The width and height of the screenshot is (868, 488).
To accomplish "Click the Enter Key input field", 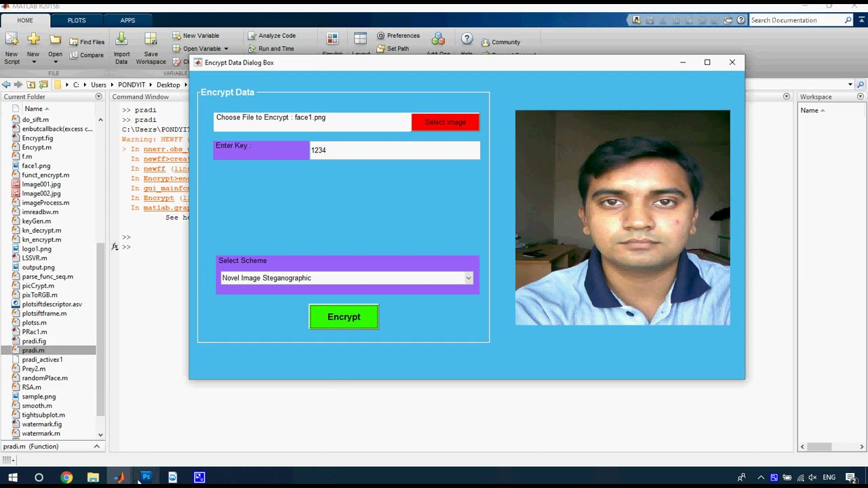I will pyautogui.click(x=395, y=150).
